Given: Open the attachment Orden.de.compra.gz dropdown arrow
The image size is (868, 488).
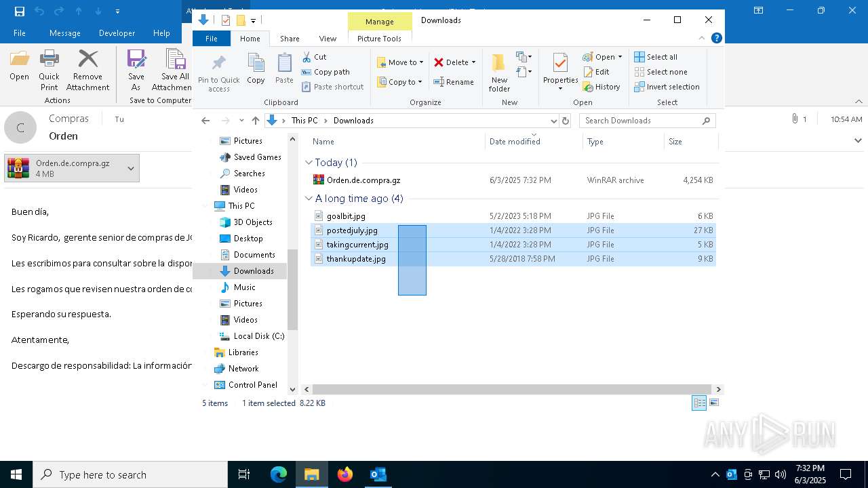Looking at the screenshot, I should 131,168.
